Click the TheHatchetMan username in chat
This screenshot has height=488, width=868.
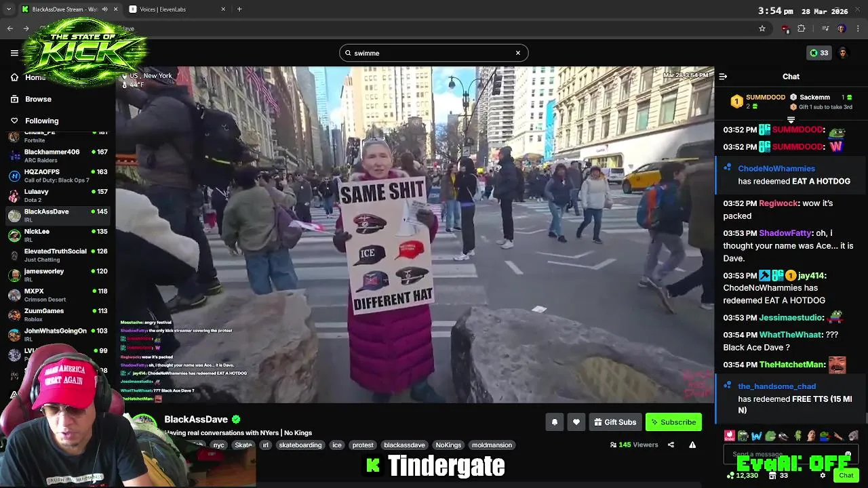792,365
